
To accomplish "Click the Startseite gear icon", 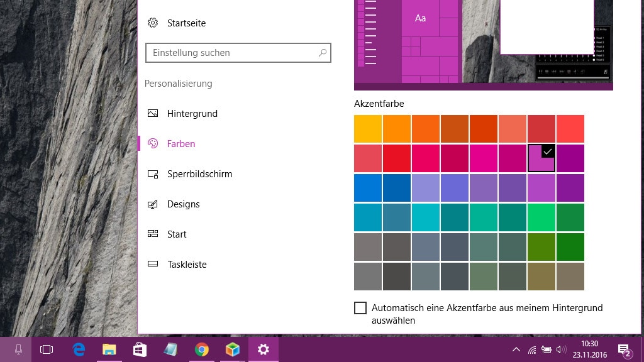I will coord(152,23).
